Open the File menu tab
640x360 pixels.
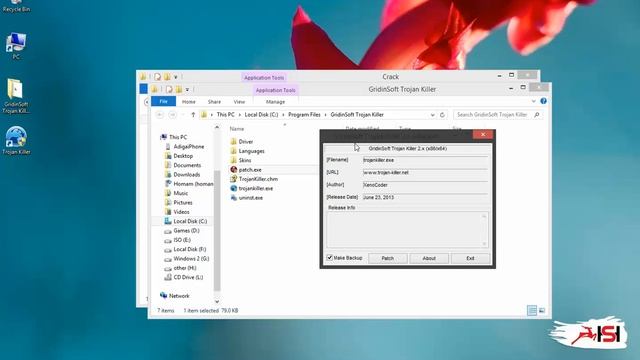click(164, 101)
